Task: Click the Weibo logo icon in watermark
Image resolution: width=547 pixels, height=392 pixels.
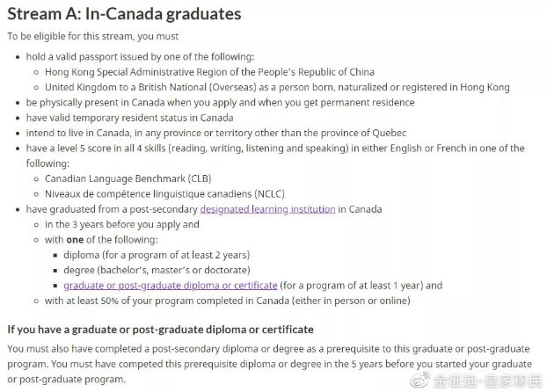Action: (419, 380)
